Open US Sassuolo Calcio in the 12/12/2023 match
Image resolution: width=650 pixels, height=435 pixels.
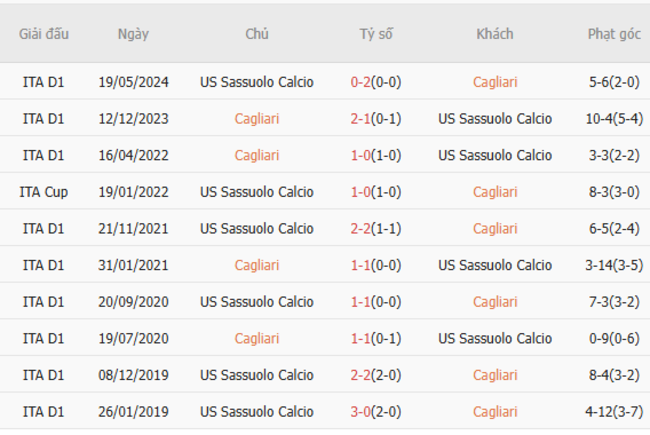(x=495, y=119)
